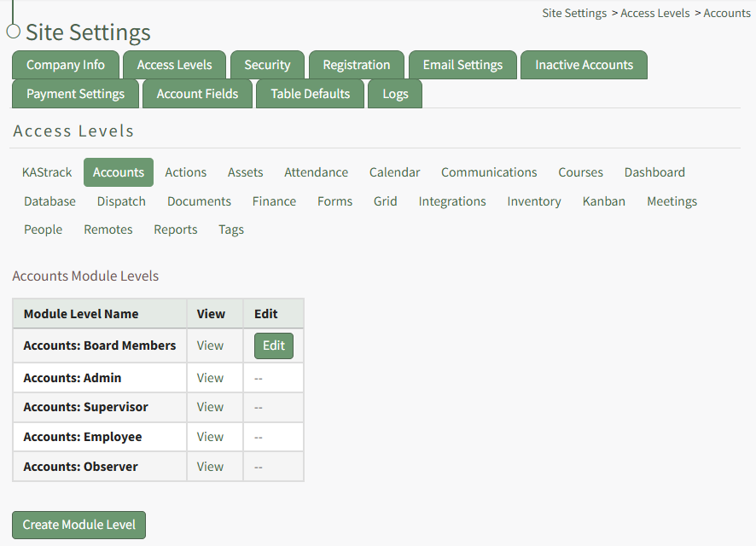The image size is (756, 546).
Task: Open the Grid module levels
Action: [385, 201]
